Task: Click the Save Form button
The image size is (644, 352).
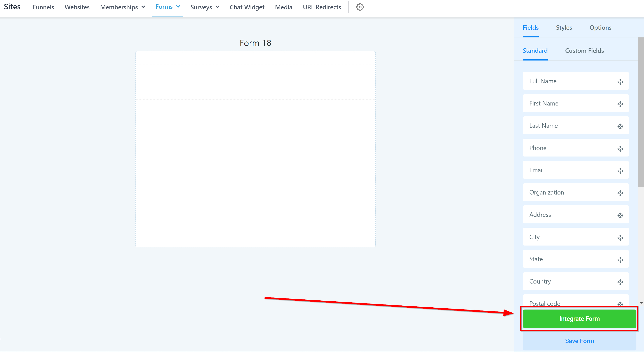Action: click(x=579, y=341)
